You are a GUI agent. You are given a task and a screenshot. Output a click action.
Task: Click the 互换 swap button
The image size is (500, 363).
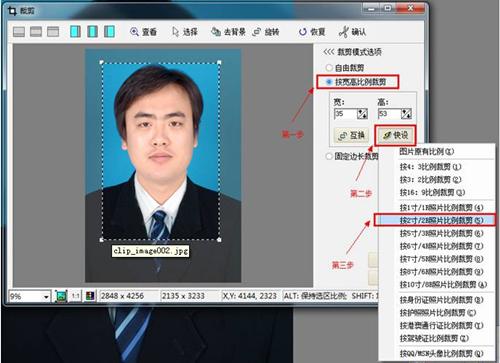click(351, 135)
